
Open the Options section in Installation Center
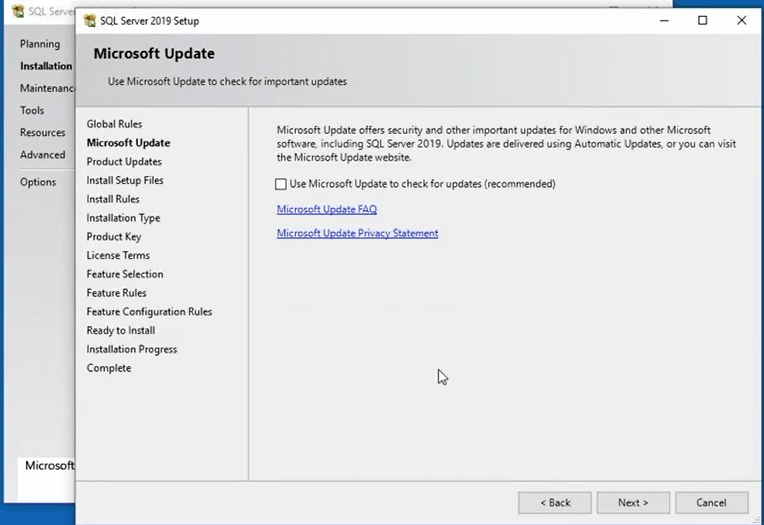38,182
